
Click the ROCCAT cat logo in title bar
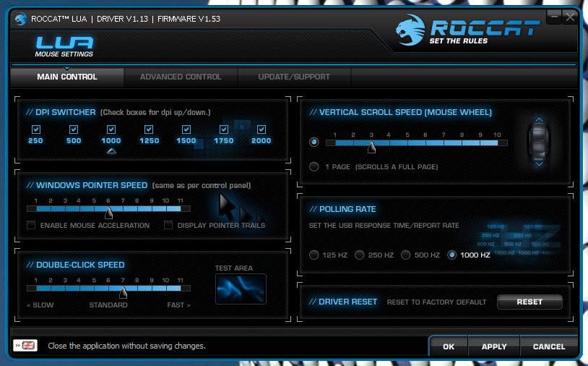[21, 18]
